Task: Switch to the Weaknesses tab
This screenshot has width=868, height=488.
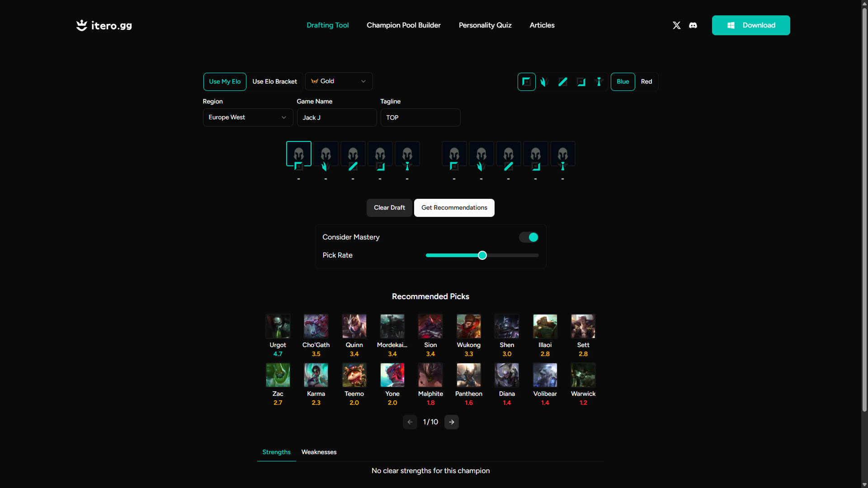Action: 319,452
